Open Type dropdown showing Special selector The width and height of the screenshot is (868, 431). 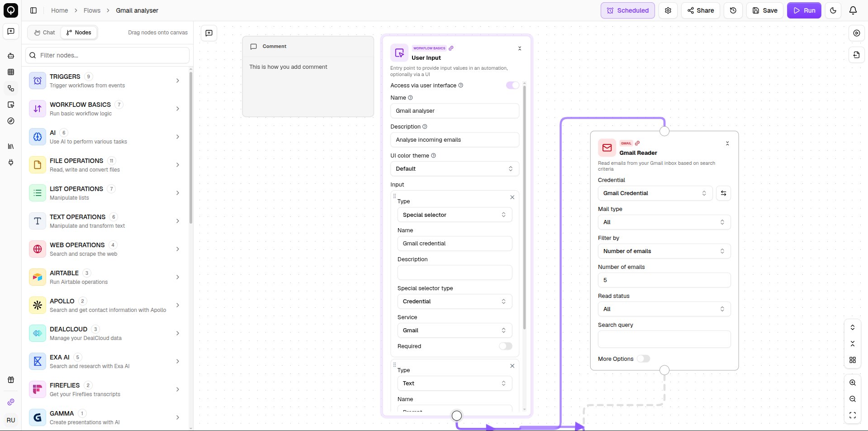point(455,215)
